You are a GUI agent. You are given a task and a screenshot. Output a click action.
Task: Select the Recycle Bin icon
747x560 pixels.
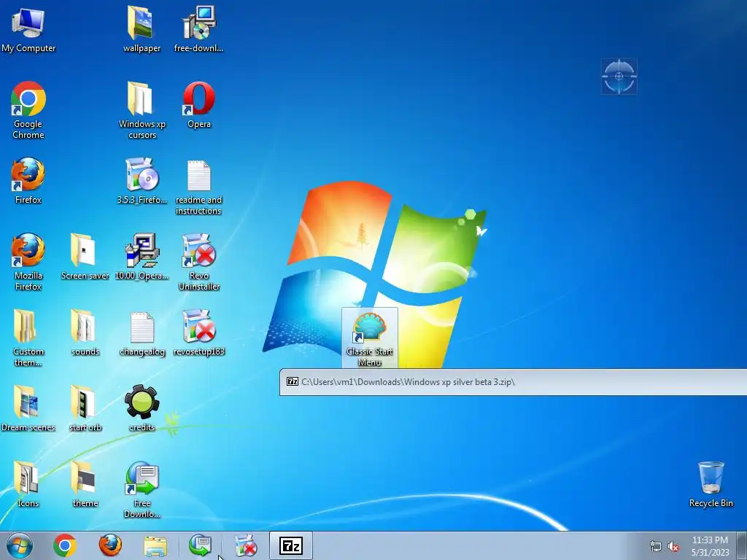point(711,485)
